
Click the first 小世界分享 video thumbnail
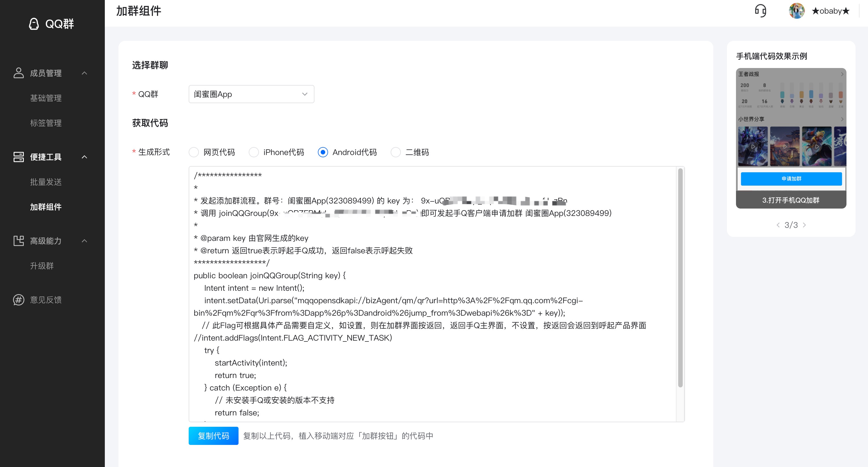(x=752, y=146)
